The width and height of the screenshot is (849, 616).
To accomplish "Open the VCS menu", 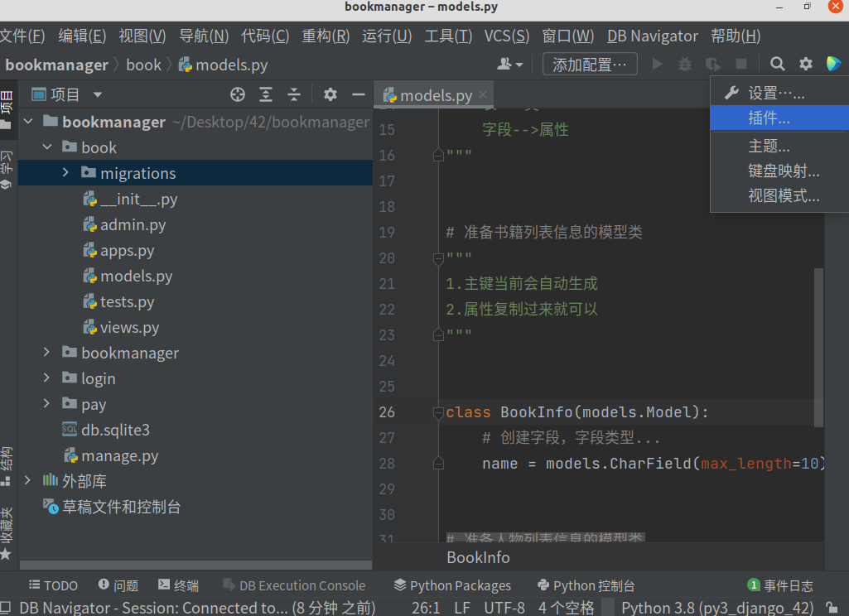I will coord(506,36).
